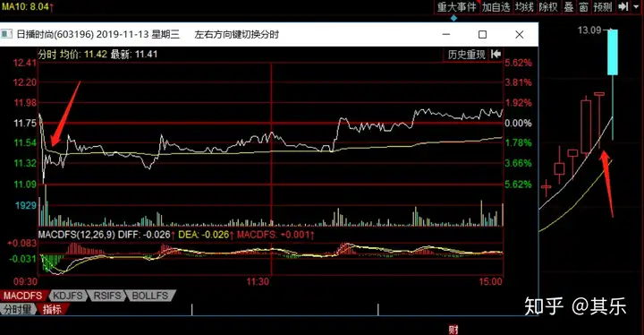Click the 历史重现 replay button
The width and height of the screenshot is (644, 335).
click(467, 55)
